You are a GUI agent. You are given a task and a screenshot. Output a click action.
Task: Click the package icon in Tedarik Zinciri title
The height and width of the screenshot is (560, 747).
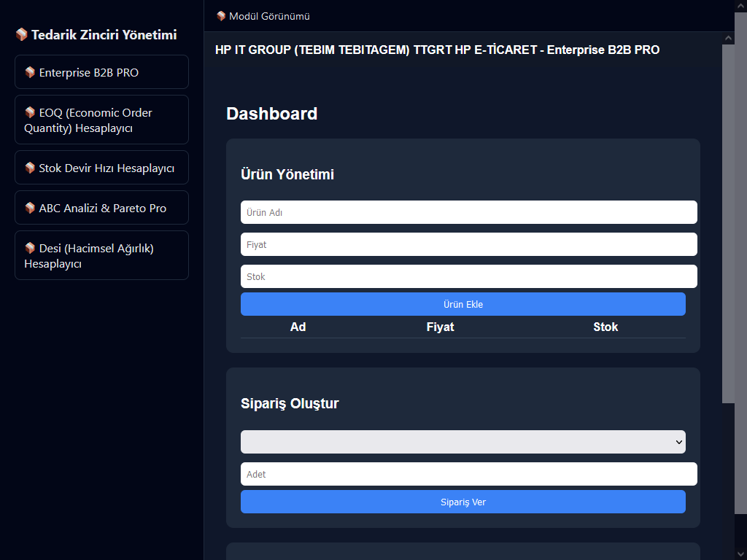(21, 34)
